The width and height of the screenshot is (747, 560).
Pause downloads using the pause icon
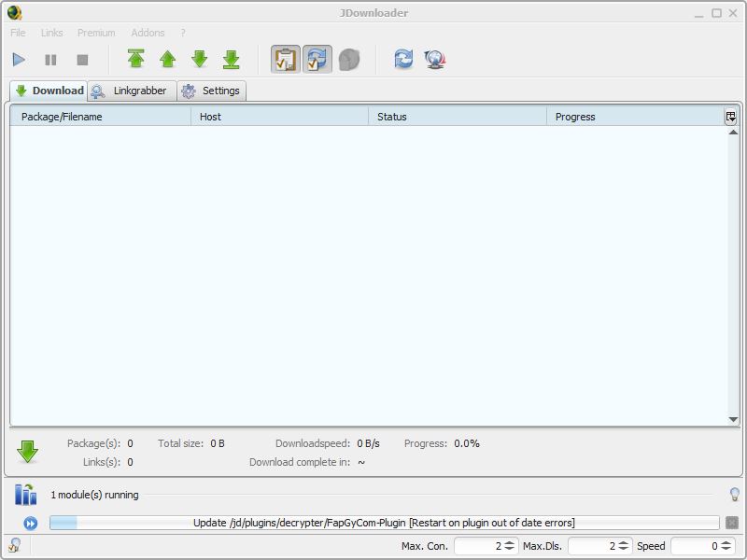click(50, 60)
